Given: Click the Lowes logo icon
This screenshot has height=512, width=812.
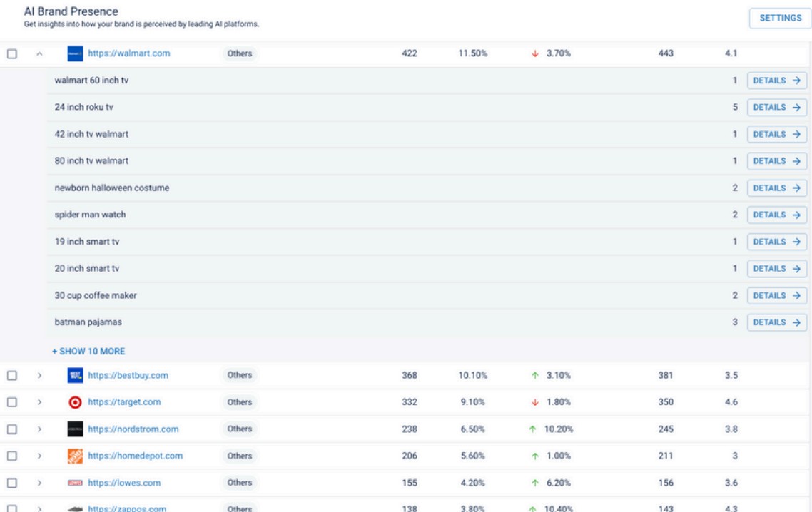Looking at the screenshot, I should coord(75,483).
